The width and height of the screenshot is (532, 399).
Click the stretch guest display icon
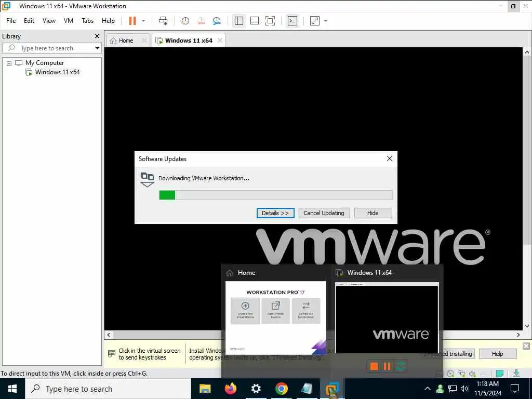pyautogui.click(x=315, y=21)
